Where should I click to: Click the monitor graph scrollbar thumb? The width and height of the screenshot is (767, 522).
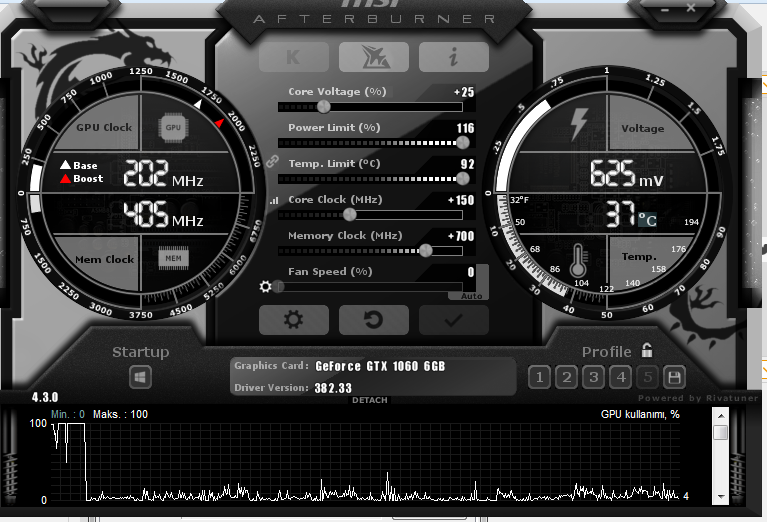coord(721,432)
